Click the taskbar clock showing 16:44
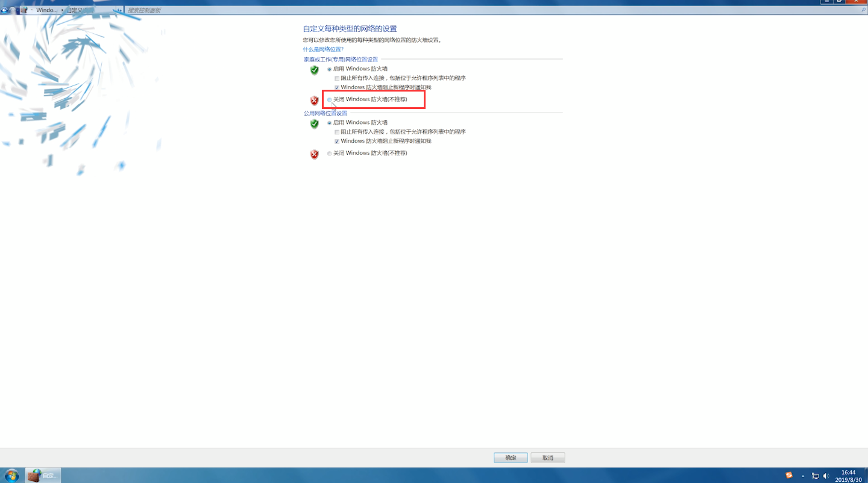868x483 pixels. coord(848,476)
